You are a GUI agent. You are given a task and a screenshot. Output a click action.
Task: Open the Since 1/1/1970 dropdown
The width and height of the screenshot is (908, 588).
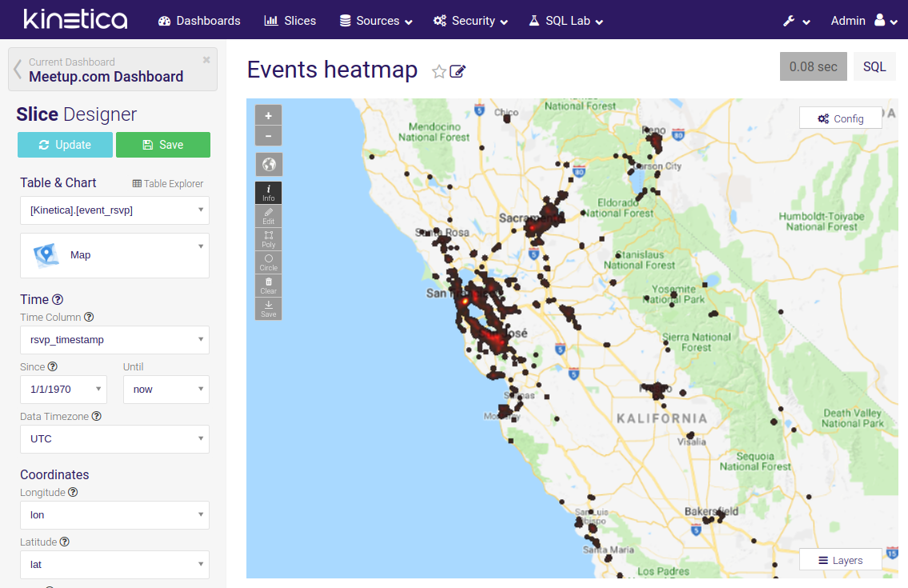pyautogui.click(x=64, y=390)
